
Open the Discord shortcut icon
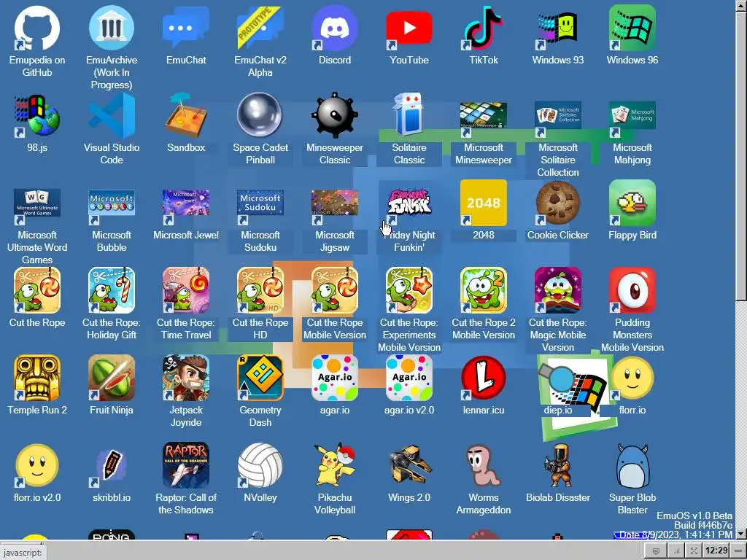pyautogui.click(x=334, y=28)
